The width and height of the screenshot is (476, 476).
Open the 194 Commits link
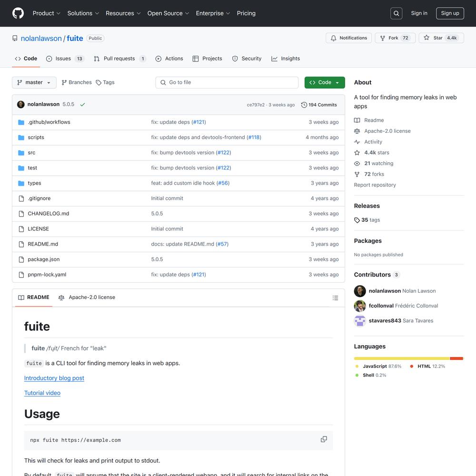(319, 105)
